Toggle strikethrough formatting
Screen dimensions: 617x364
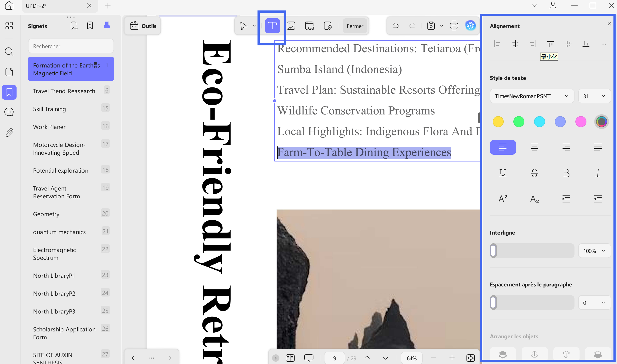click(x=535, y=173)
